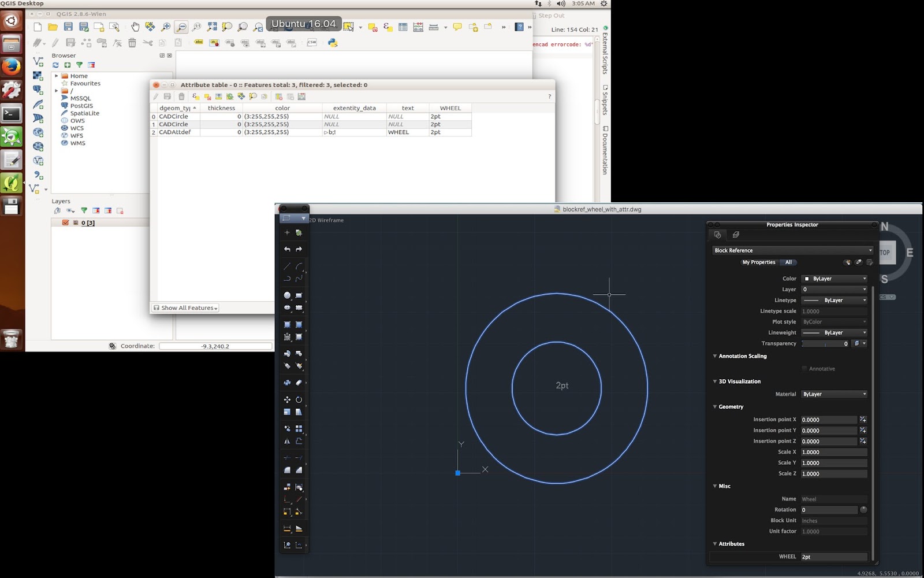Switch the property filter to My Properties
Image resolution: width=924 pixels, height=578 pixels.
[758, 262]
